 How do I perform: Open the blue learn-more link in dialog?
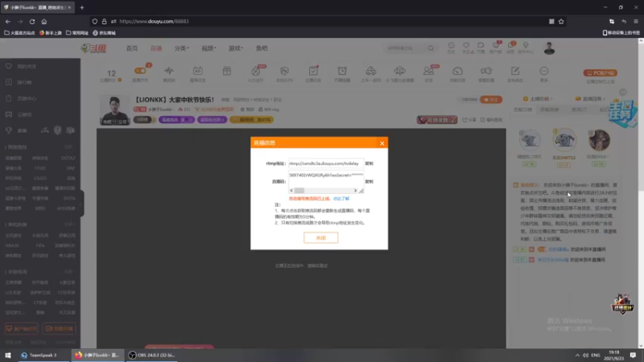pyautogui.click(x=341, y=199)
